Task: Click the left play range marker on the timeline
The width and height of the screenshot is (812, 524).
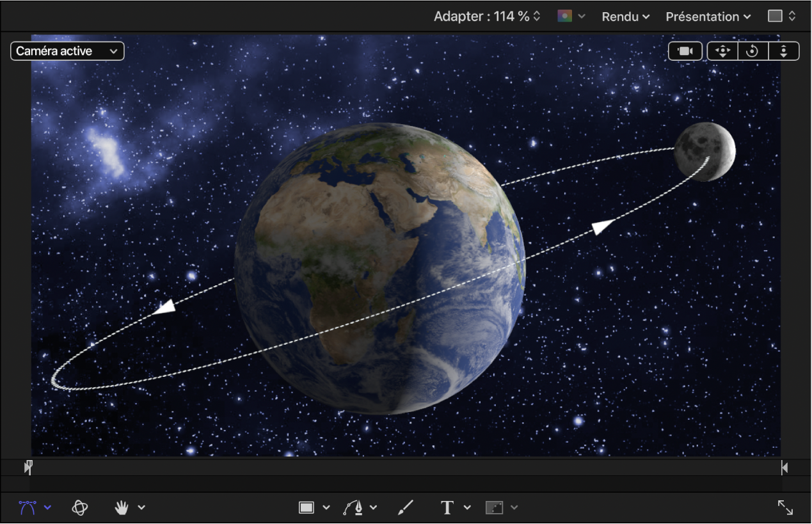Action: (28, 468)
